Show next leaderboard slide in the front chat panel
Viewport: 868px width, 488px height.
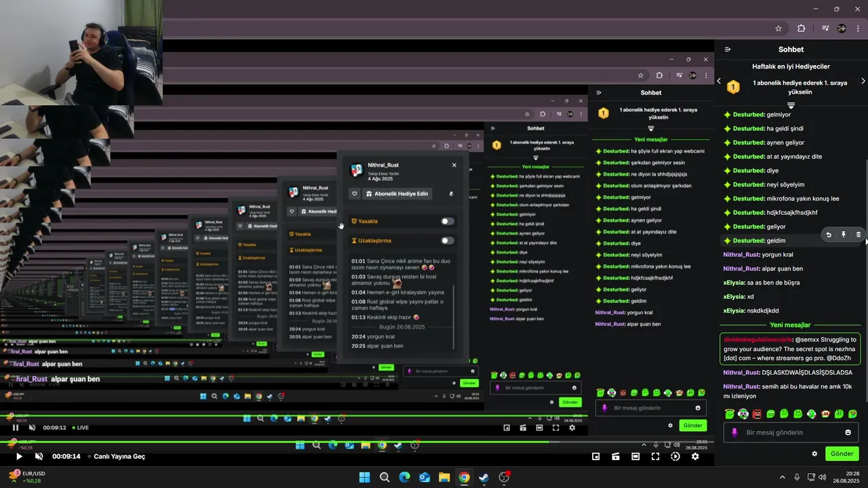click(x=863, y=81)
